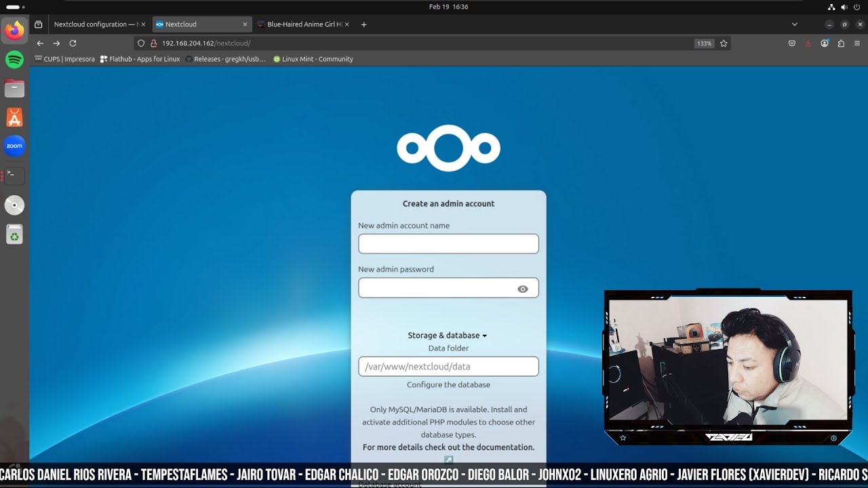Go forward to next page
The width and height of the screenshot is (868, 488).
56,43
